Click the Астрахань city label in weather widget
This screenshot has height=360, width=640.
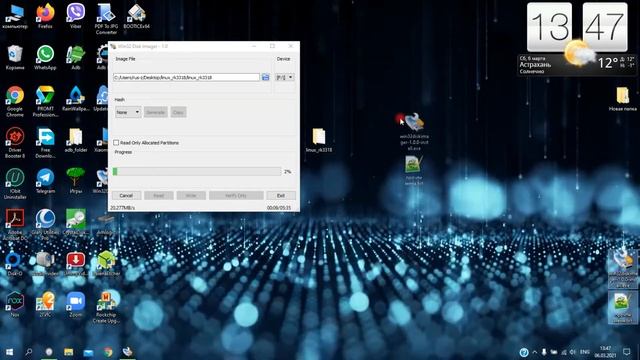tap(535, 64)
